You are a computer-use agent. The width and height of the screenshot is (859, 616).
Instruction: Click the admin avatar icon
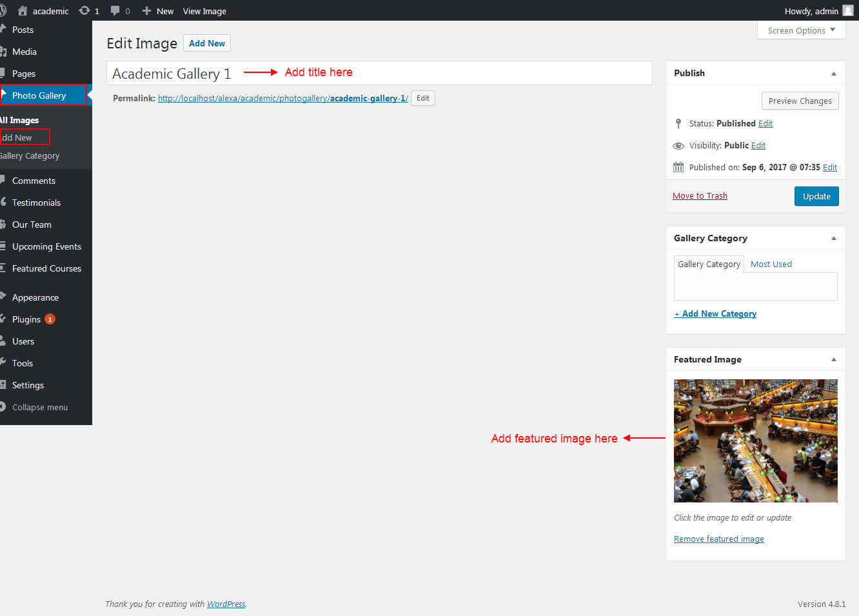tap(848, 10)
